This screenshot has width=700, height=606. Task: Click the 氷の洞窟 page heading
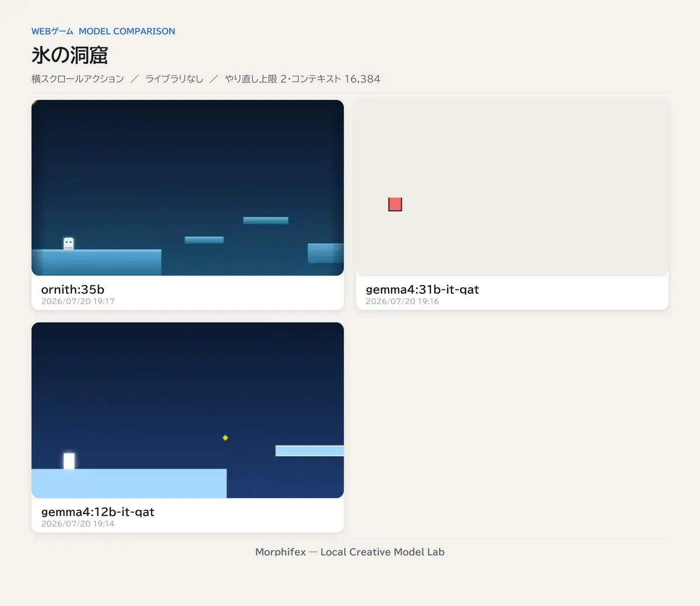coord(69,55)
